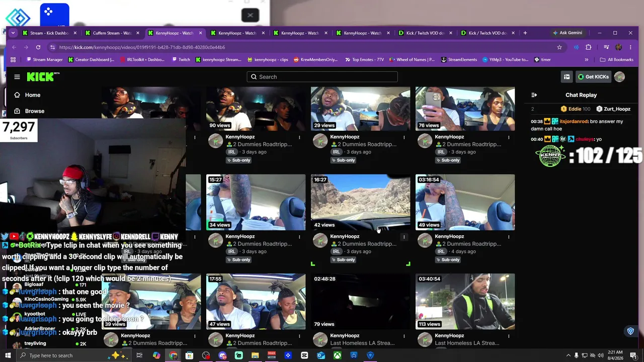Click the Chat Replay heading text

581,95
